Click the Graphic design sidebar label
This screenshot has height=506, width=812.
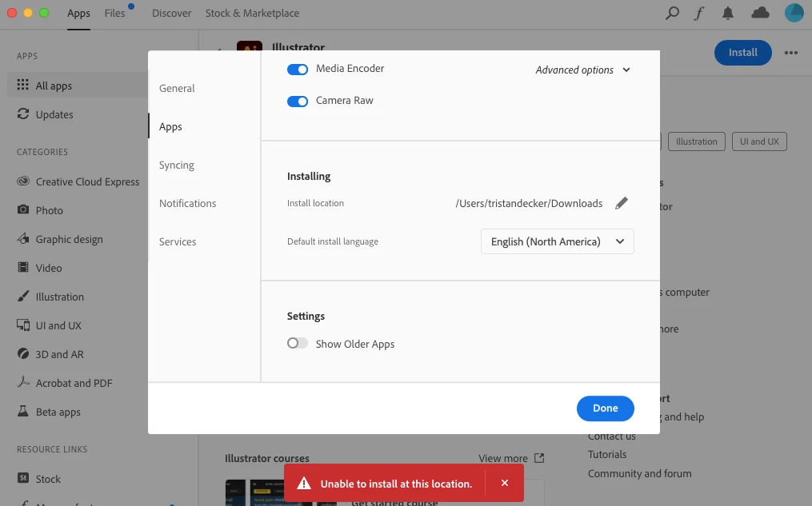(x=70, y=240)
